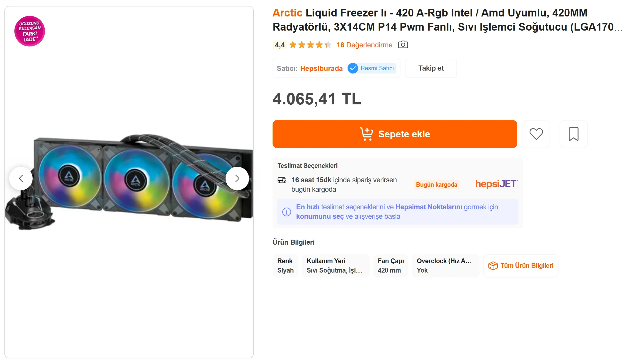This screenshot has width=631, height=364.
Task: Open photo reviews via camera icon
Action: tap(403, 45)
